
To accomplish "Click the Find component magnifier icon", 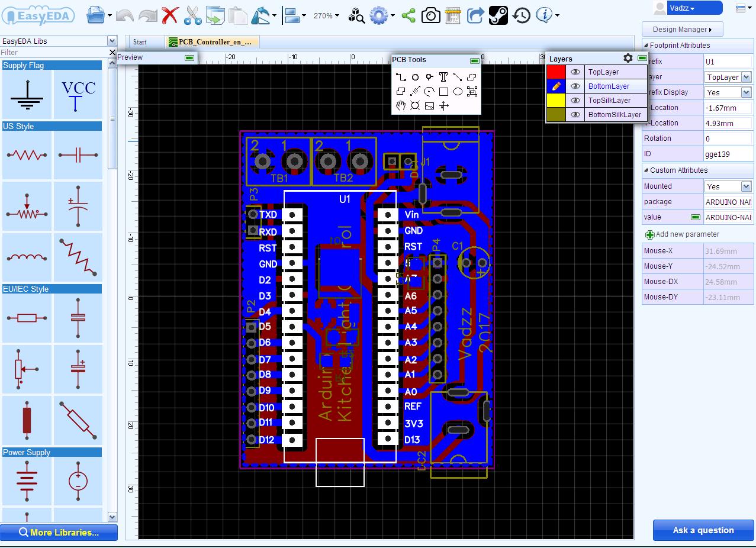I will [356, 15].
